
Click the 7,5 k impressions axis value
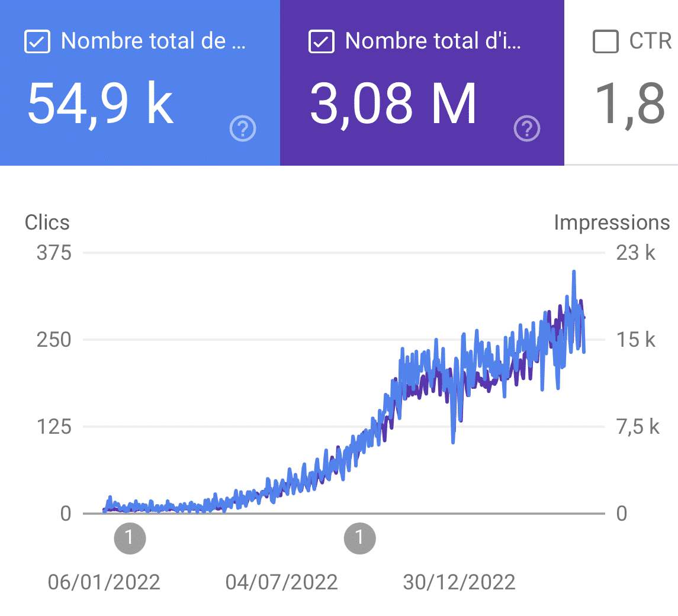click(x=638, y=427)
